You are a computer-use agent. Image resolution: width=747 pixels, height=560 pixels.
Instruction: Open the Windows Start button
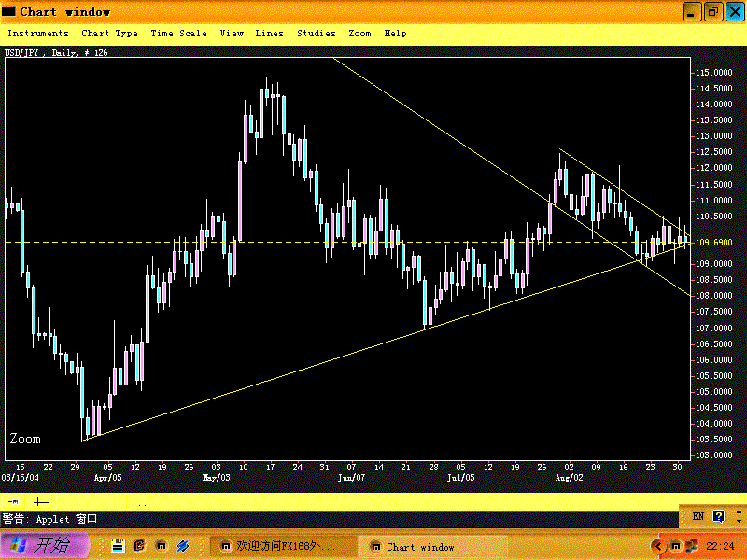point(44,546)
